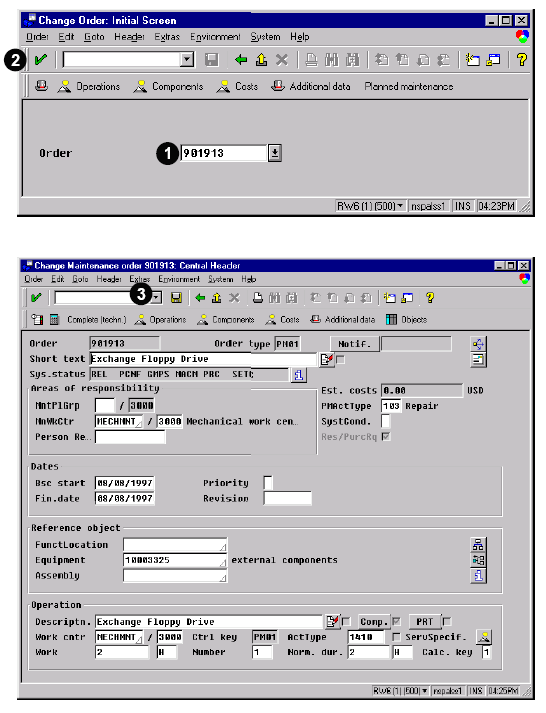Image resolution: width=546 pixels, height=713 pixels.
Task: Click top icon right of Notif. field
Action: click(478, 344)
